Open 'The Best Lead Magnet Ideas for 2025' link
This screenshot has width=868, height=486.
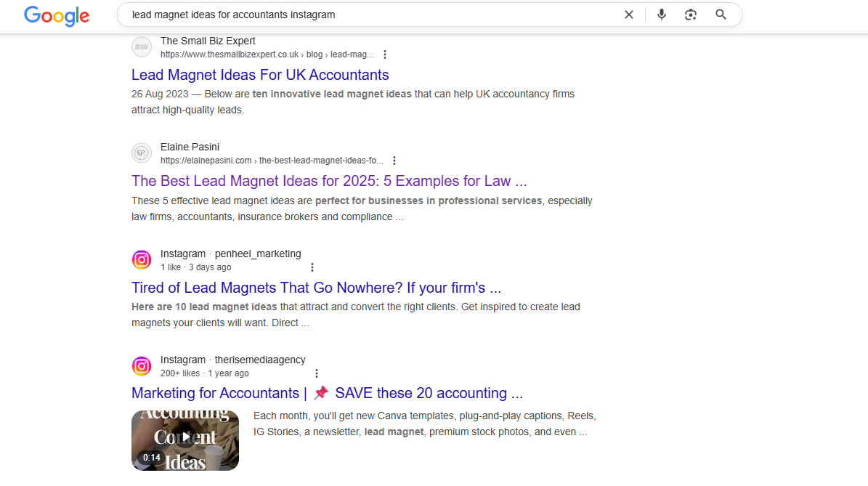329,181
